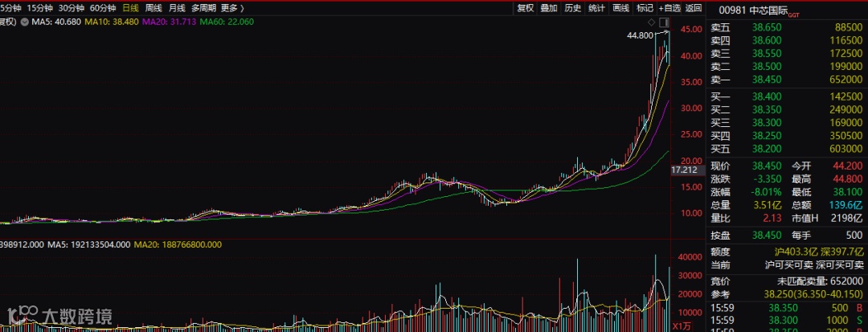Switch to the 15分钟 chart period
This screenshot has height=332, width=868.
40,8
